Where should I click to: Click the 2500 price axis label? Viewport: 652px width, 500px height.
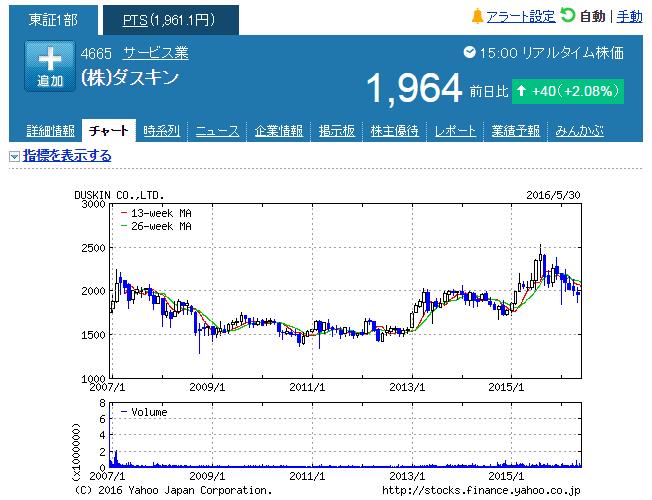[94, 248]
